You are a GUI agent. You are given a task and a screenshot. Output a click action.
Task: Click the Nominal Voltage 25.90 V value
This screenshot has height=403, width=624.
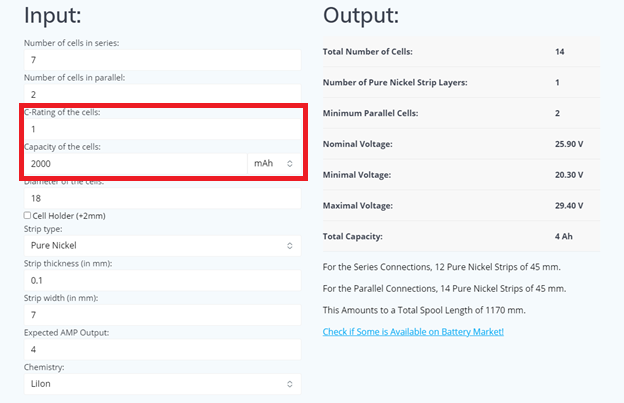pyautogui.click(x=571, y=144)
